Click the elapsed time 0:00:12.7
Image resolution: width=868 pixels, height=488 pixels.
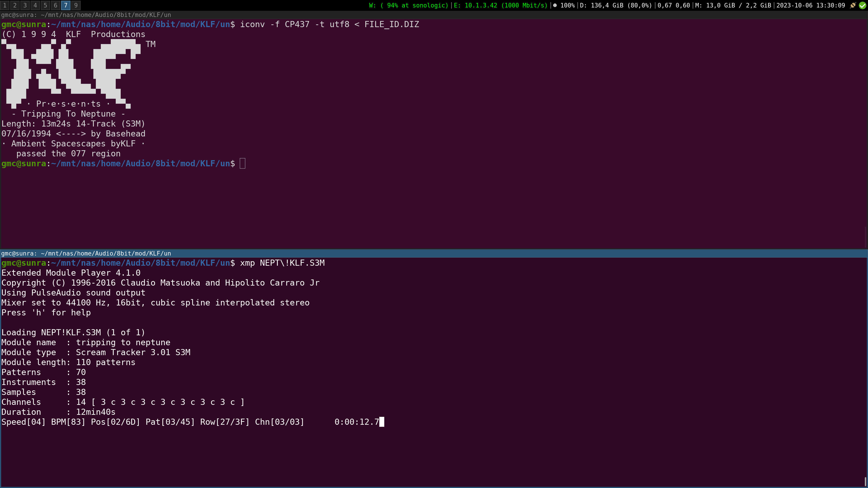click(x=357, y=422)
